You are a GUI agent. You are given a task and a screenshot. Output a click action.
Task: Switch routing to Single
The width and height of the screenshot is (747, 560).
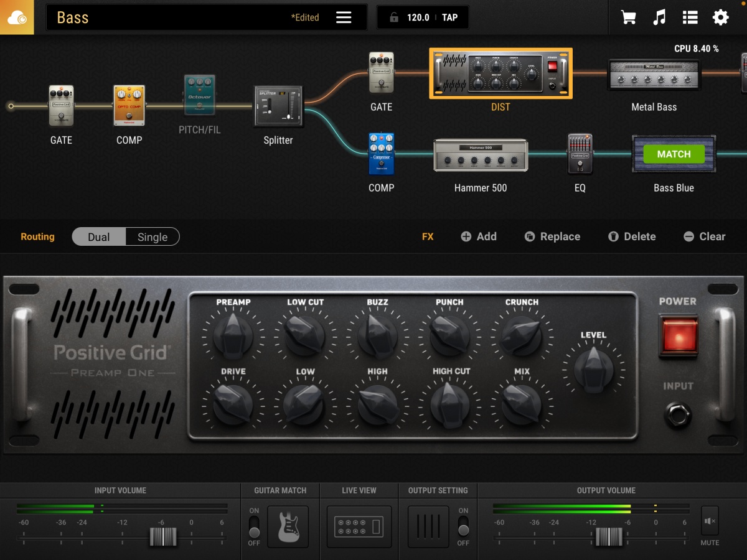point(153,237)
